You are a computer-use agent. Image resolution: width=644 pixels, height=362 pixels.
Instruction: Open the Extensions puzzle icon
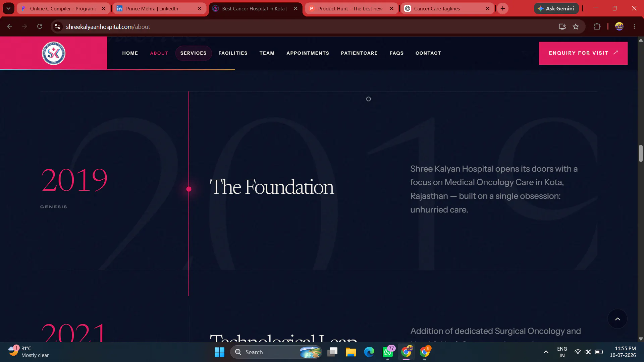pos(597,26)
